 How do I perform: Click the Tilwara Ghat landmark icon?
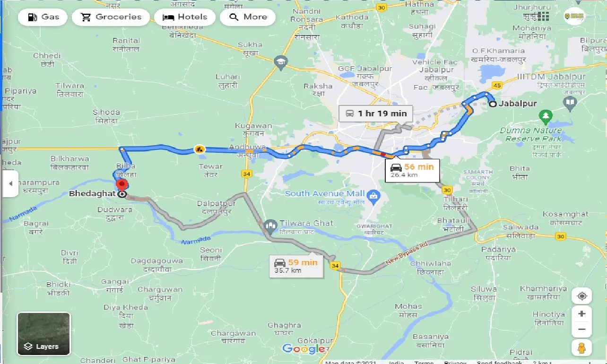point(271,225)
